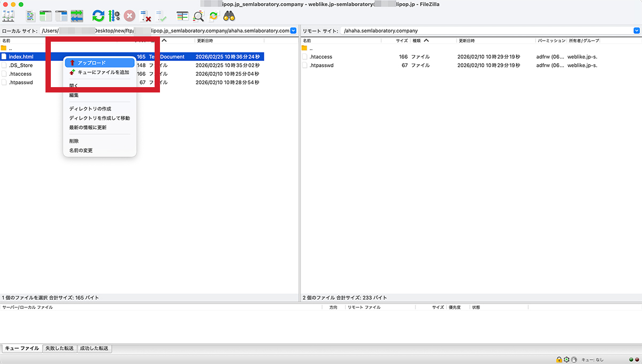Screen dimensions: 642x364
Task: Click the speed limit gauge icon
Action: [574, 360]
